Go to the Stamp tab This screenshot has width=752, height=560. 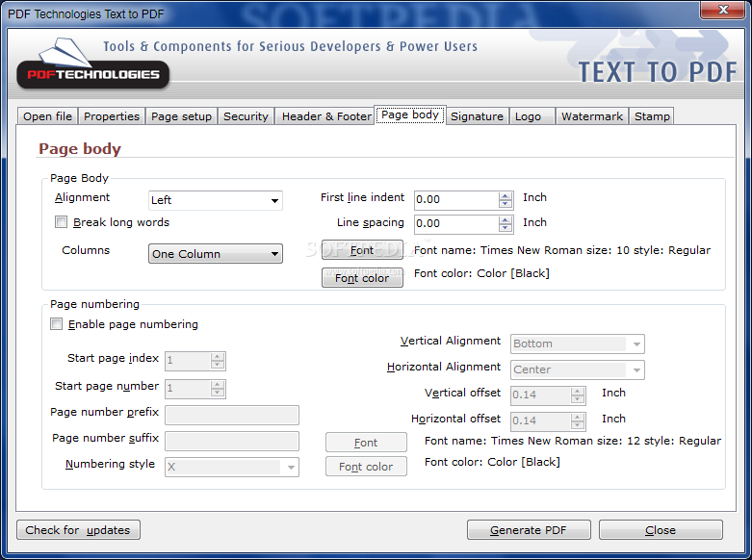point(652,116)
